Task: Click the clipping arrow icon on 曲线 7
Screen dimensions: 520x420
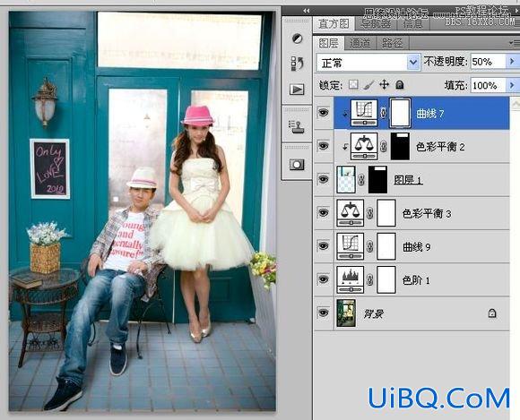Action: [345, 115]
